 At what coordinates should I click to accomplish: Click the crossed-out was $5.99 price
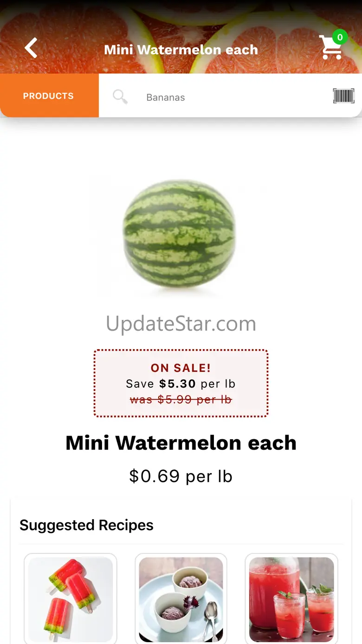tap(181, 400)
